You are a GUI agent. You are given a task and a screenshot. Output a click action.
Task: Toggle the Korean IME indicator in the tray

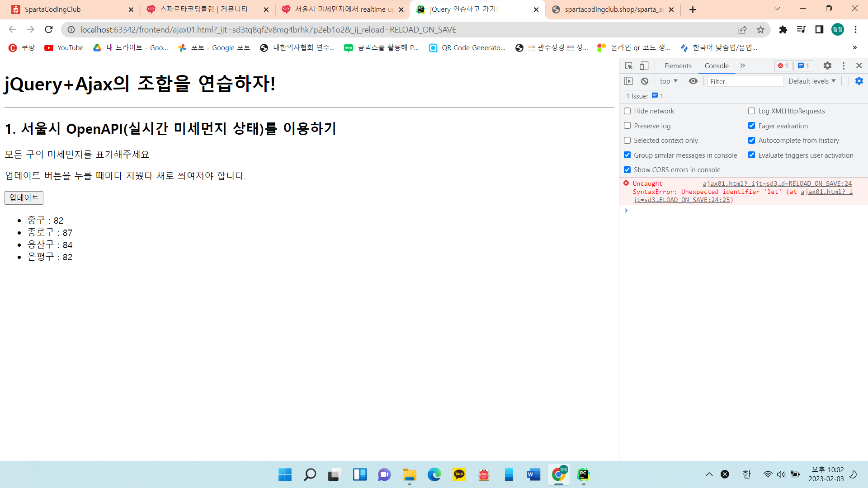point(746,474)
